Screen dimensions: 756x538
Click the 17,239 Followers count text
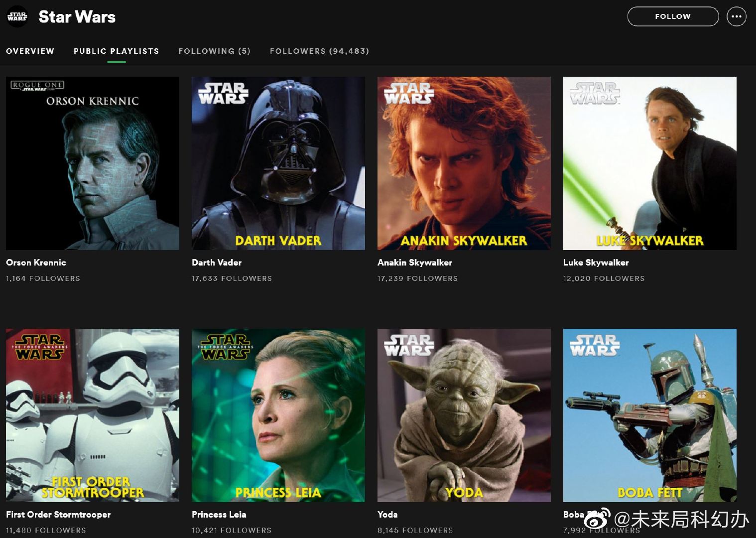(x=417, y=278)
